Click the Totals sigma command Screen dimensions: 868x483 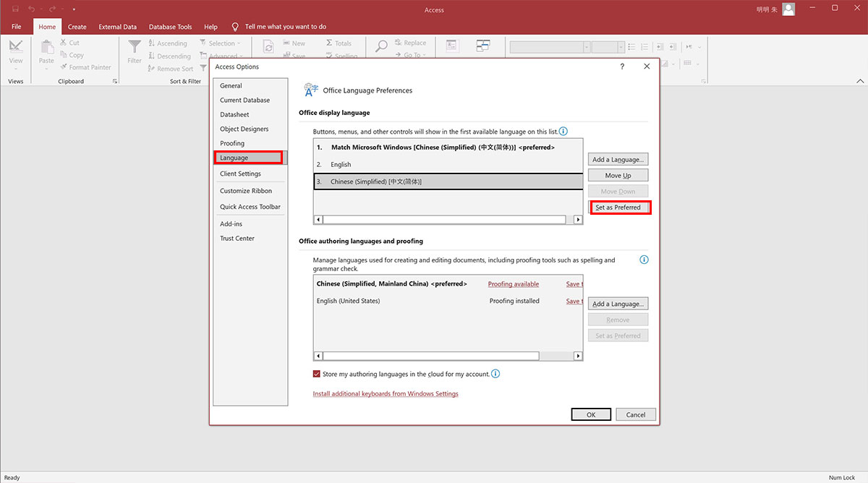point(339,43)
